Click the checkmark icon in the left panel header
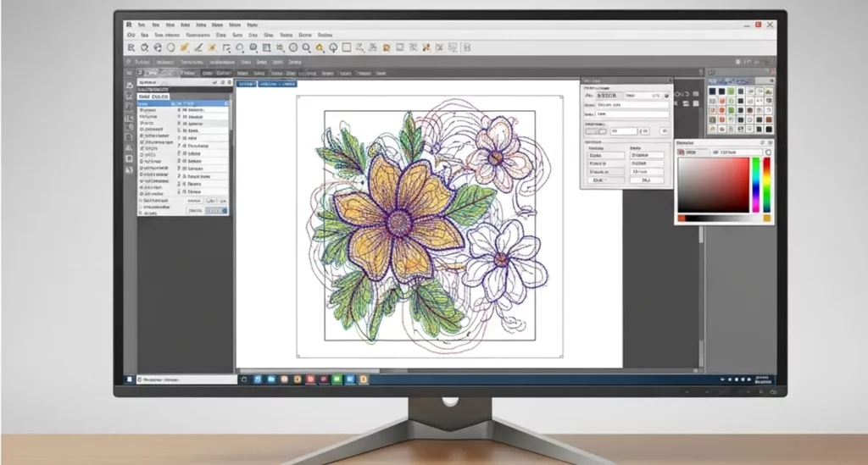 coord(214,82)
